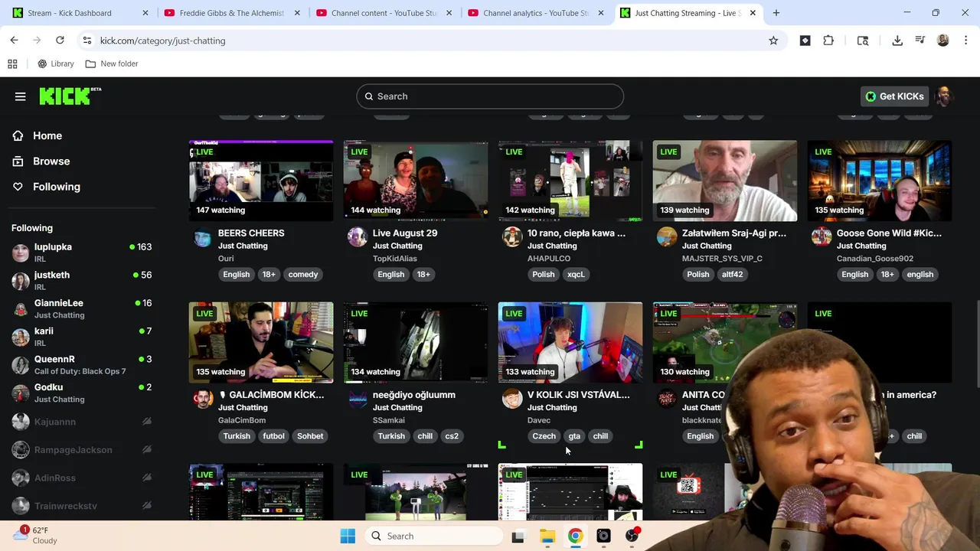Viewport: 980px width, 551px height.
Task: Open the Library bookmark
Action: 55,64
